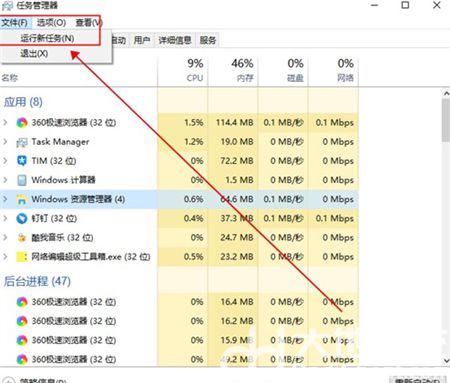Expand the Windows 计算器 entry
The width and height of the screenshot is (450, 383).
coord(5,180)
